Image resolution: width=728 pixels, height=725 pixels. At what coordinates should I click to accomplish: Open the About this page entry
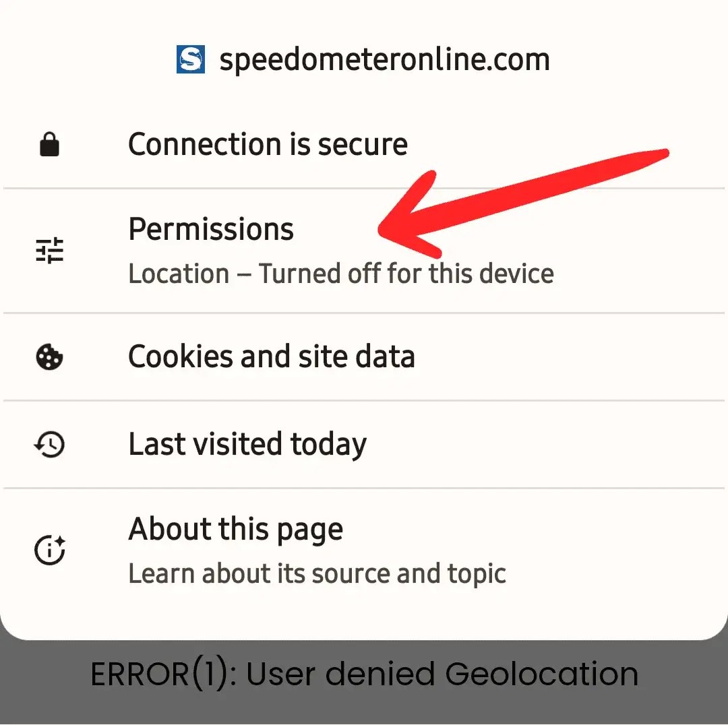coord(235,530)
